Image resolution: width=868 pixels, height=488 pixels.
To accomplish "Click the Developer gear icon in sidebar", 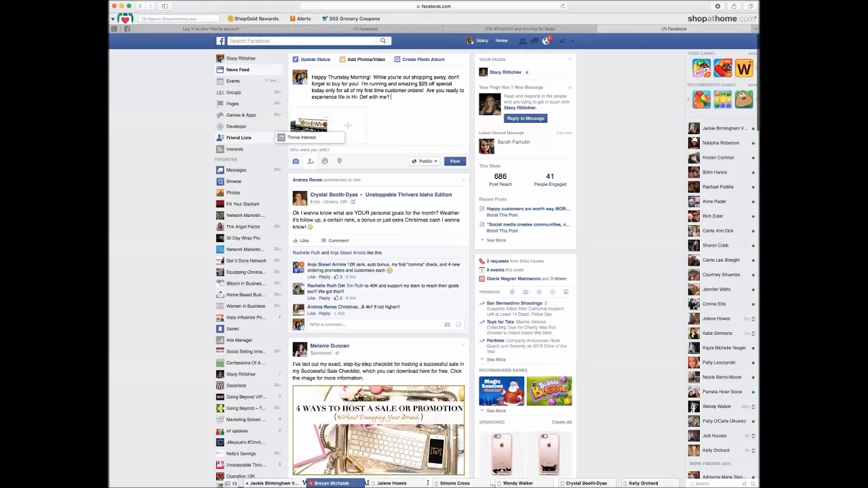I will coord(220,126).
